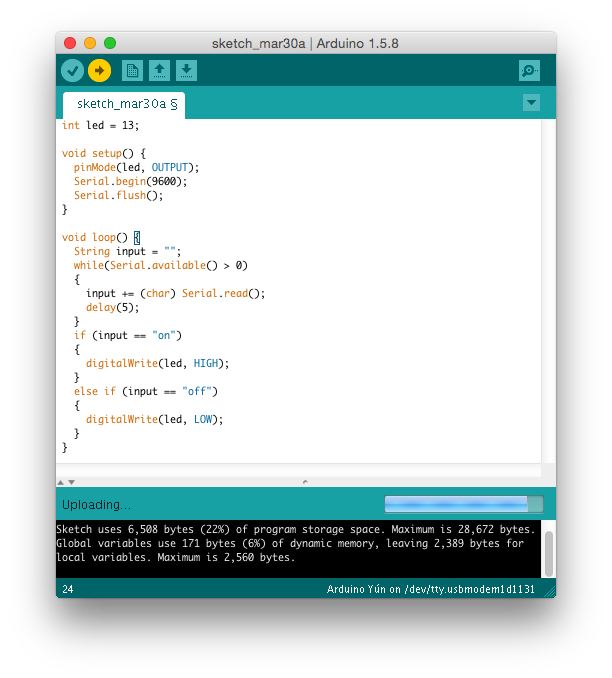612x678 pixels.
Task: Click the 'local variables. Maximum is 2,560 bytes.' line
Action: [176, 557]
